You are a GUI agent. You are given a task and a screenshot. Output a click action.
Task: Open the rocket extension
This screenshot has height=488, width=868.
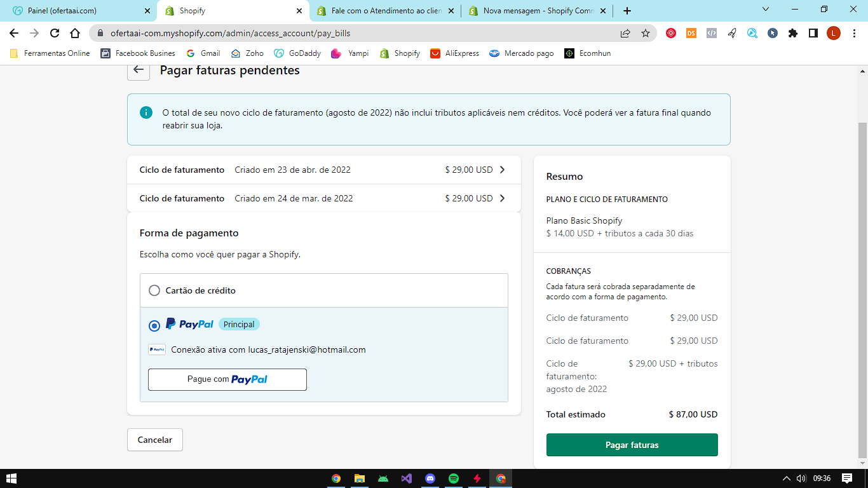tap(732, 33)
